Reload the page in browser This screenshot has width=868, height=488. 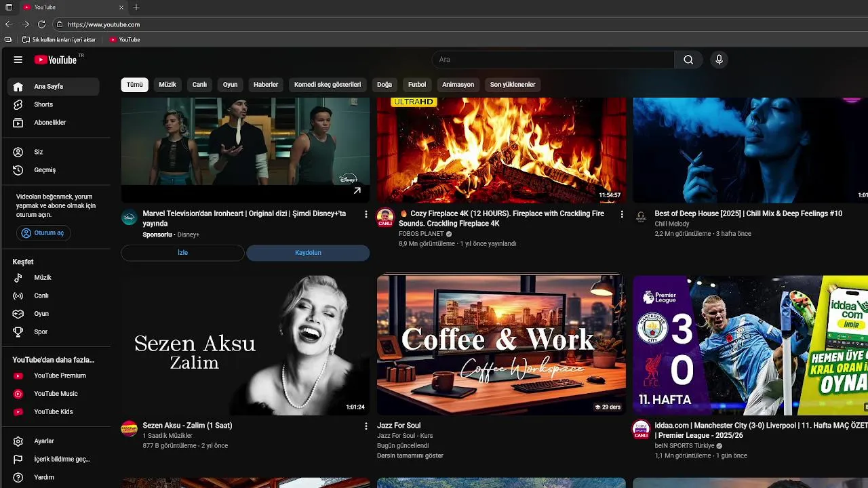41,24
